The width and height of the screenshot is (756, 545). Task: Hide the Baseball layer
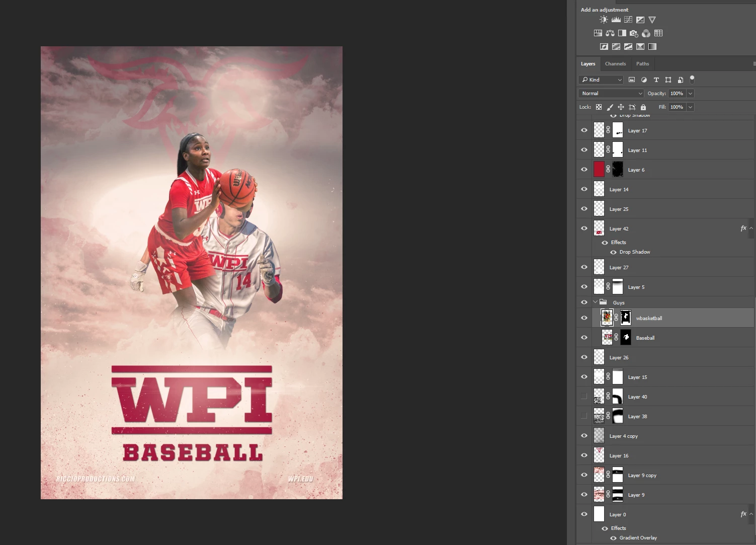tap(584, 338)
